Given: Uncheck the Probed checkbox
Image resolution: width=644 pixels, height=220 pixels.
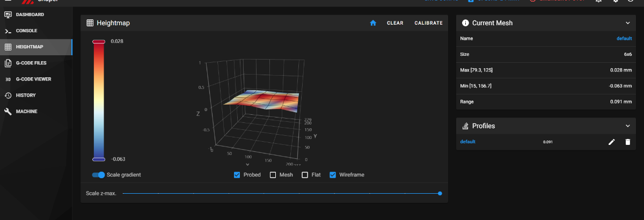Looking at the screenshot, I should tap(237, 175).
